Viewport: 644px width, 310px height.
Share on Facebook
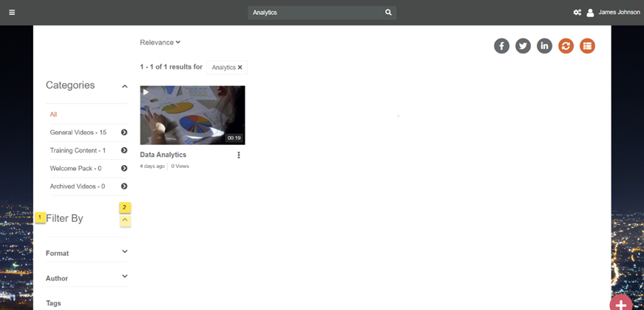point(501,46)
